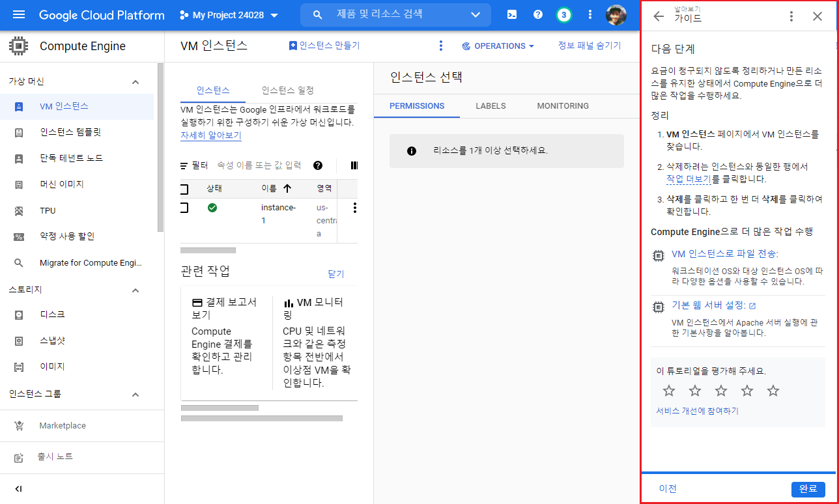Click the TPU sidebar icon
This screenshot has width=839, height=504.
tap(18, 210)
